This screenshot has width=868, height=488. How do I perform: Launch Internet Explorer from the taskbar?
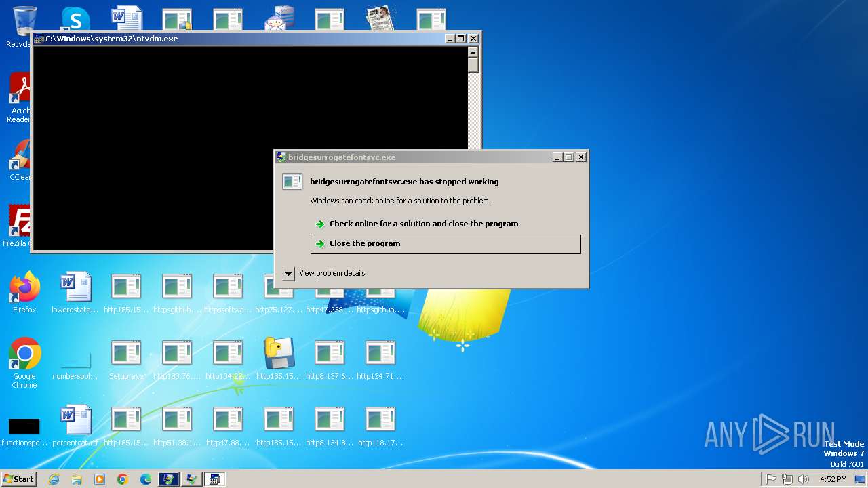click(x=54, y=479)
